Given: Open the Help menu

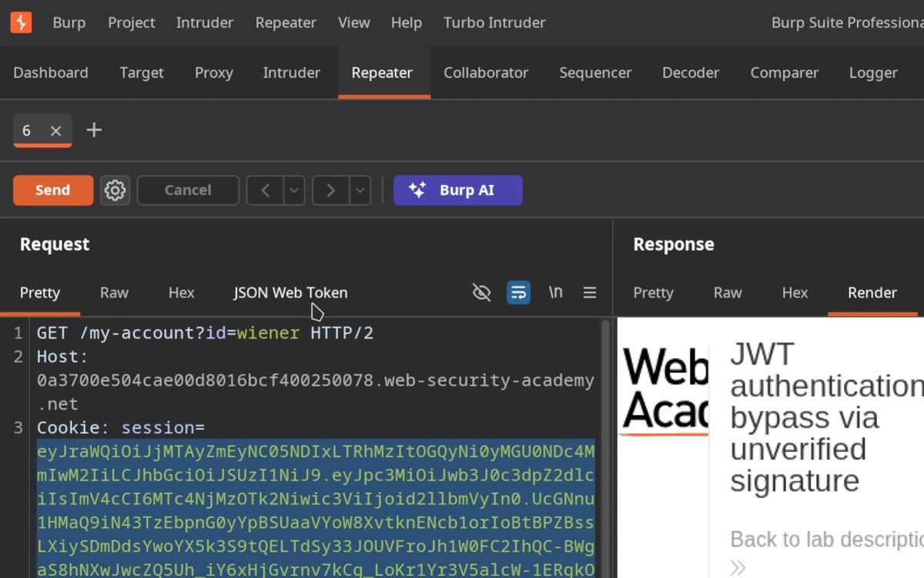Looking at the screenshot, I should pos(407,22).
